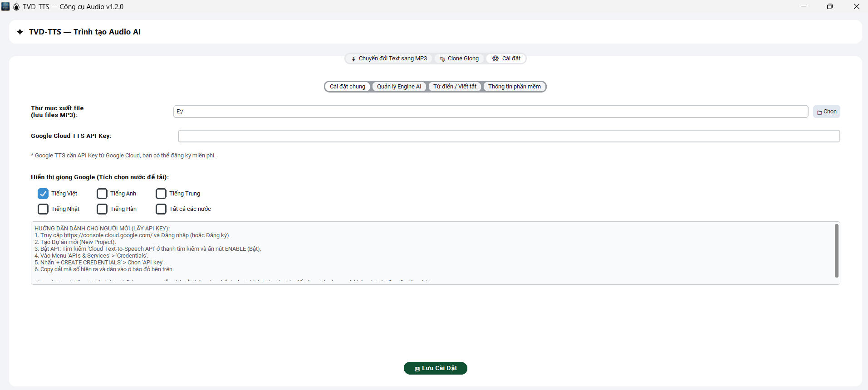
Task: Open the Chuyển đổi Text sang MP3 tab
Action: pyautogui.click(x=389, y=58)
